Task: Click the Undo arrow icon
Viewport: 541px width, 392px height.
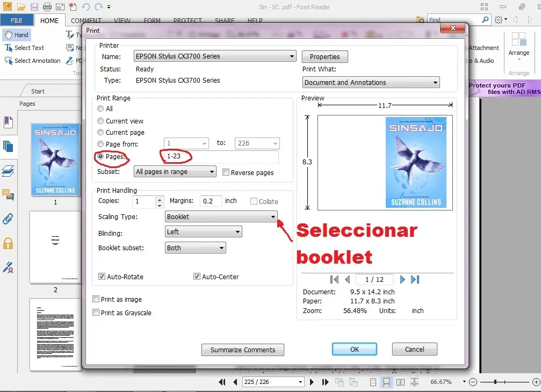Action: [85, 6]
